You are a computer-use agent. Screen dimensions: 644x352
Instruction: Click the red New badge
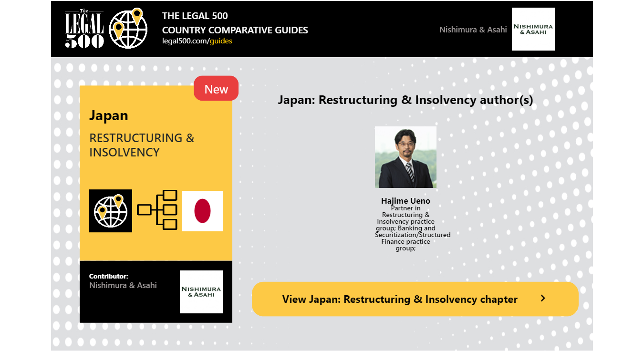point(216,89)
